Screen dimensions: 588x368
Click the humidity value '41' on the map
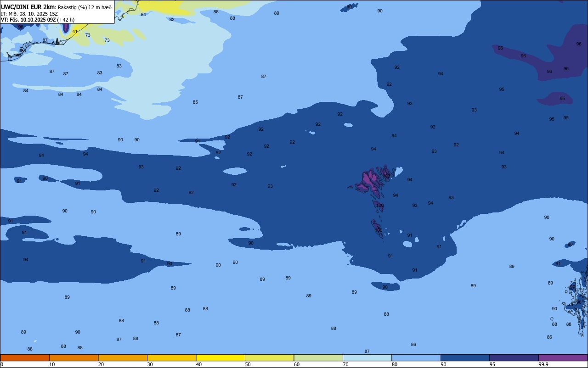tap(75, 32)
